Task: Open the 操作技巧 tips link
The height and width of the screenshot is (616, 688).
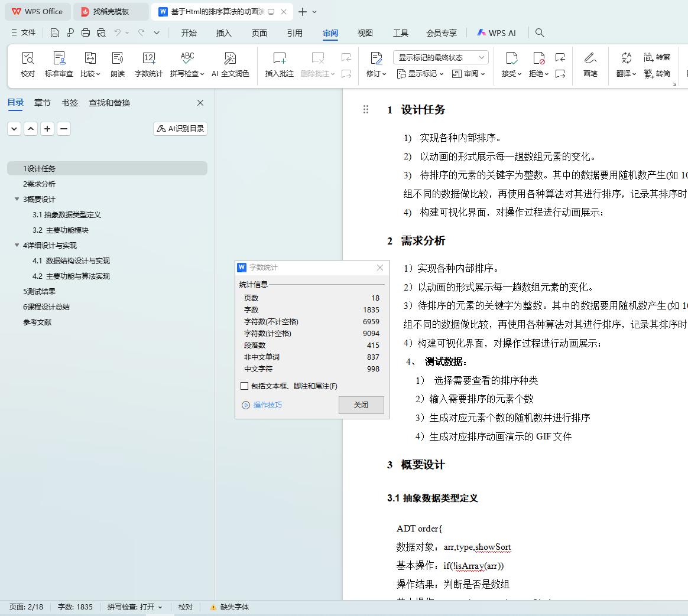Action: [x=262, y=405]
